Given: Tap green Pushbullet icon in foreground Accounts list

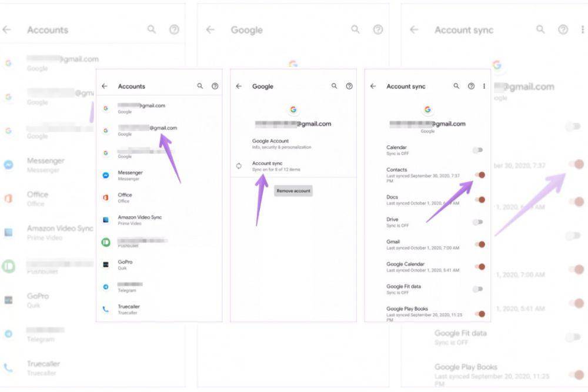Looking at the screenshot, I should (x=106, y=242).
